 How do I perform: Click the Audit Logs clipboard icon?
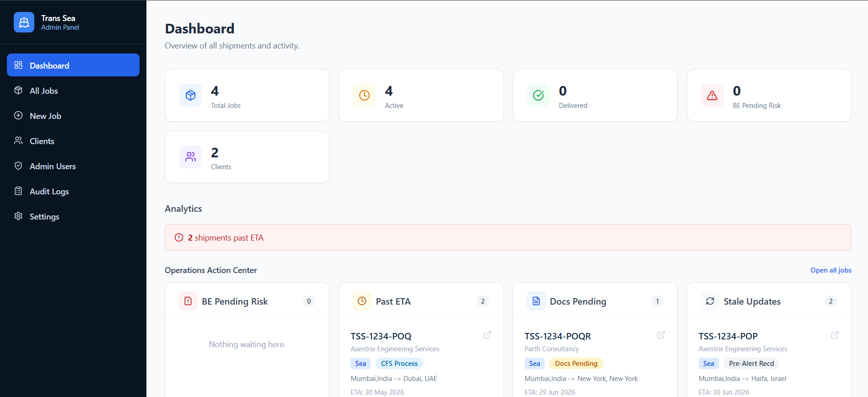click(18, 191)
